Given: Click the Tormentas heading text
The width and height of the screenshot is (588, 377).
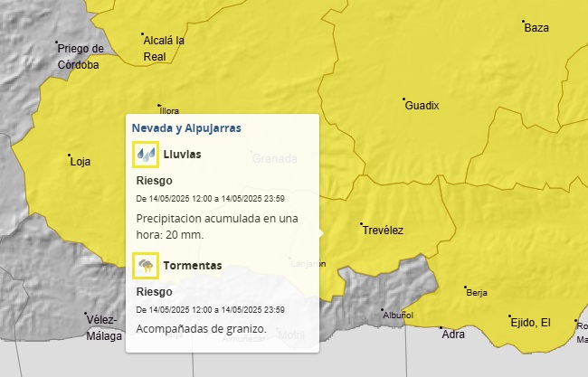Looking at the screenshot, I should (x=192, y=266).
